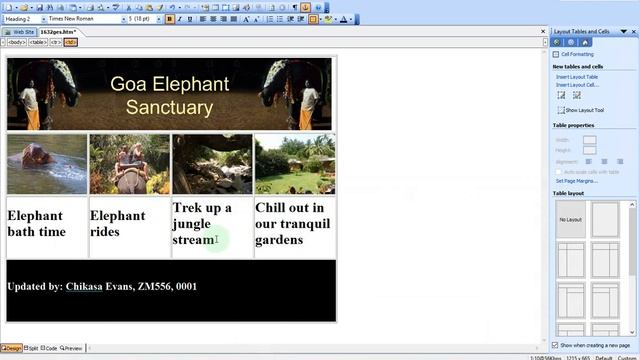Switch to Preview view
This screenshot has width=640, height=360.
click(x=71, y=348)
